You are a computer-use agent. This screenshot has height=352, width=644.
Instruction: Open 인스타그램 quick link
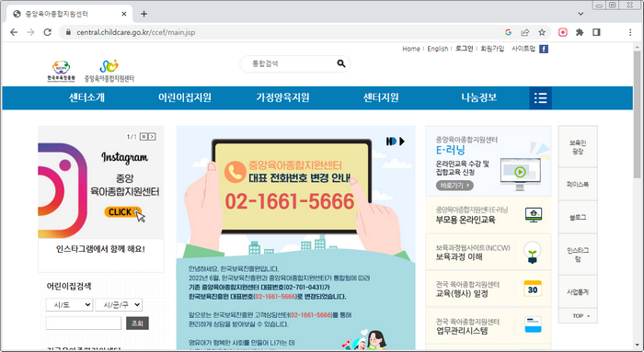tap(578, 255)
